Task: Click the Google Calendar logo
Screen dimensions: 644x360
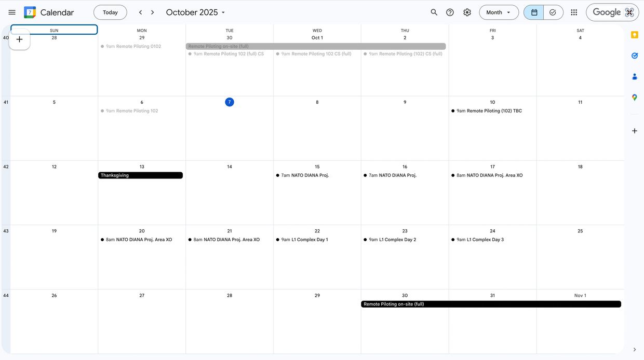Action: 30,12
